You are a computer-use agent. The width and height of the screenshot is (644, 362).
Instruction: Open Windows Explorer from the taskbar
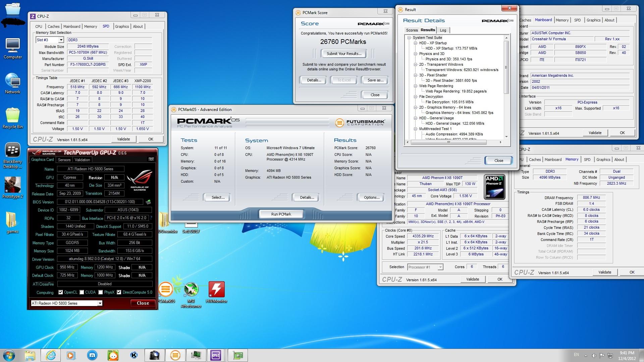30,355
